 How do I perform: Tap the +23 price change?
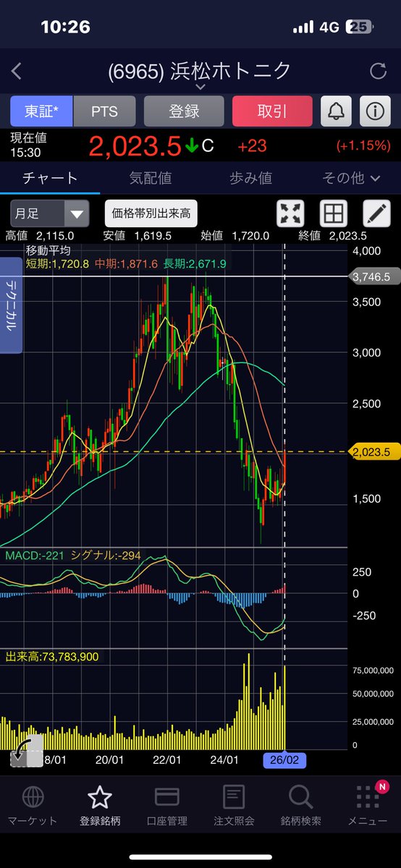pos(252,146)
